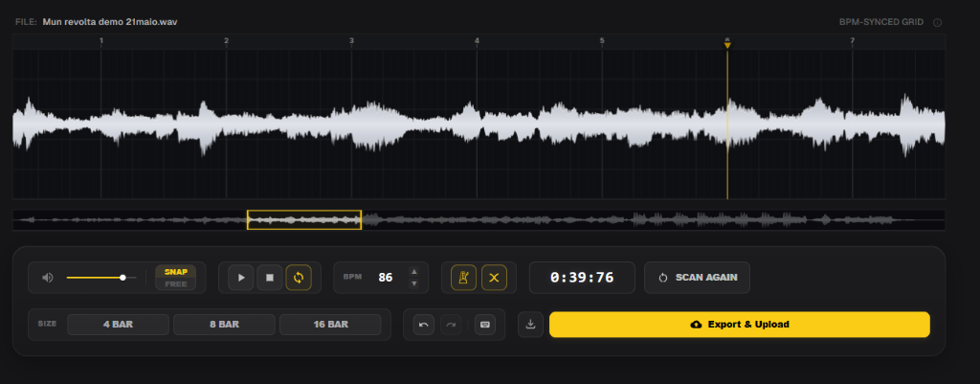Set selection size to 16 BAR
This screenshot has height=384, width=980.
point(330,325)
